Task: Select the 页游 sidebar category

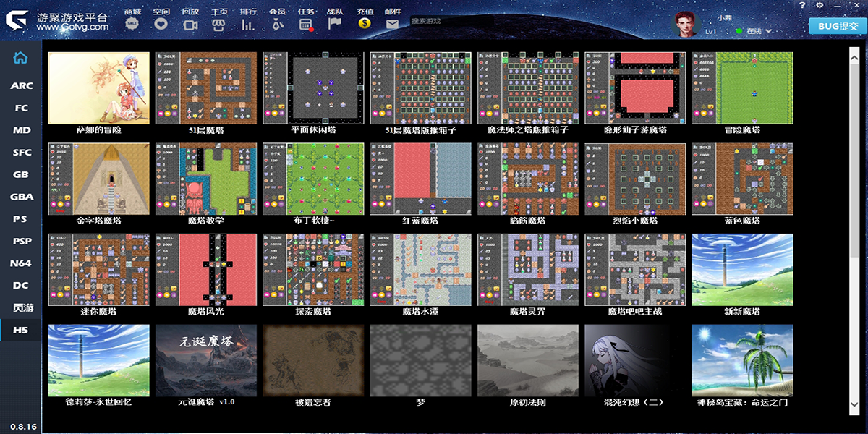Action: pyautogui.click(x=21, y=307)
